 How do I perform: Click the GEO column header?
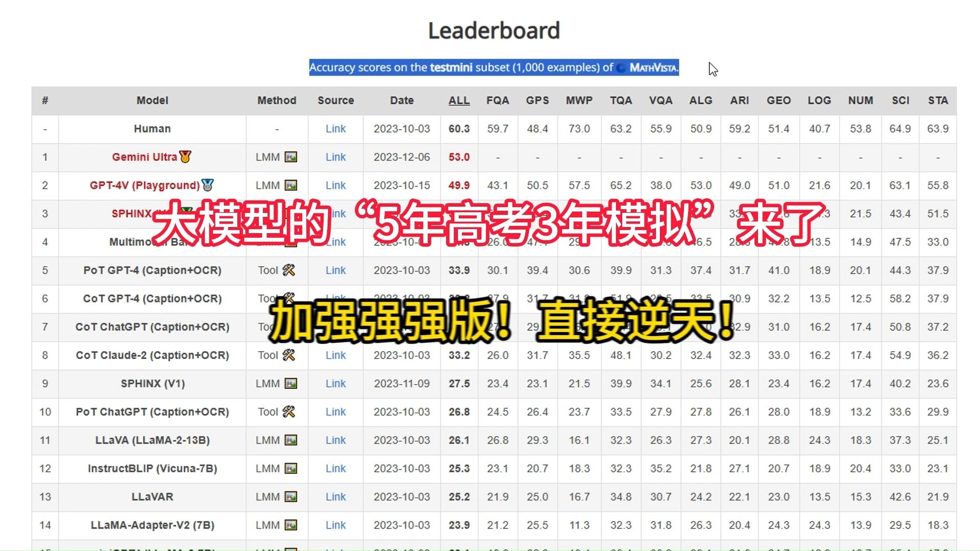778,101
